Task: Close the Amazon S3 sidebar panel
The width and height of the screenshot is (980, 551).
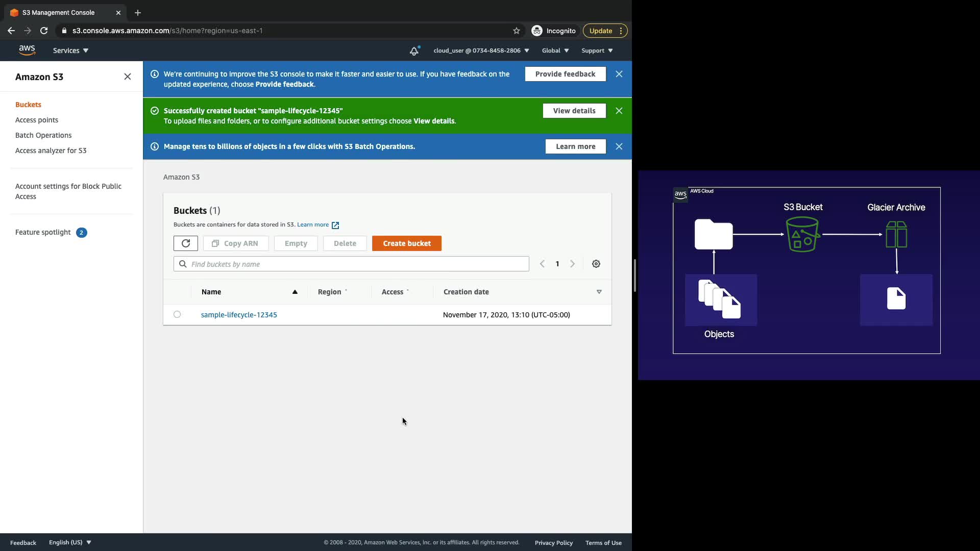Action: point(128,77)
